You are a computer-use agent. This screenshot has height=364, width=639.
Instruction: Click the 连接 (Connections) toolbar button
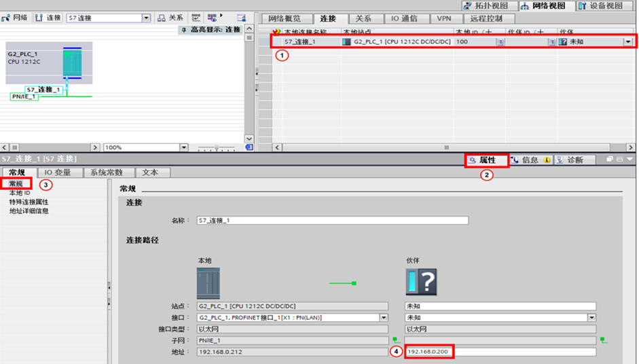(48, 18)
